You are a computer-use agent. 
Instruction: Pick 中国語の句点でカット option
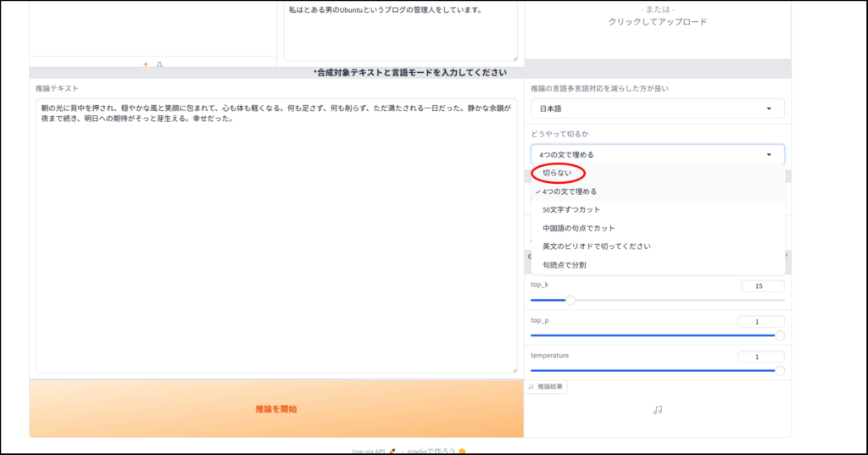tap(579, 228)
